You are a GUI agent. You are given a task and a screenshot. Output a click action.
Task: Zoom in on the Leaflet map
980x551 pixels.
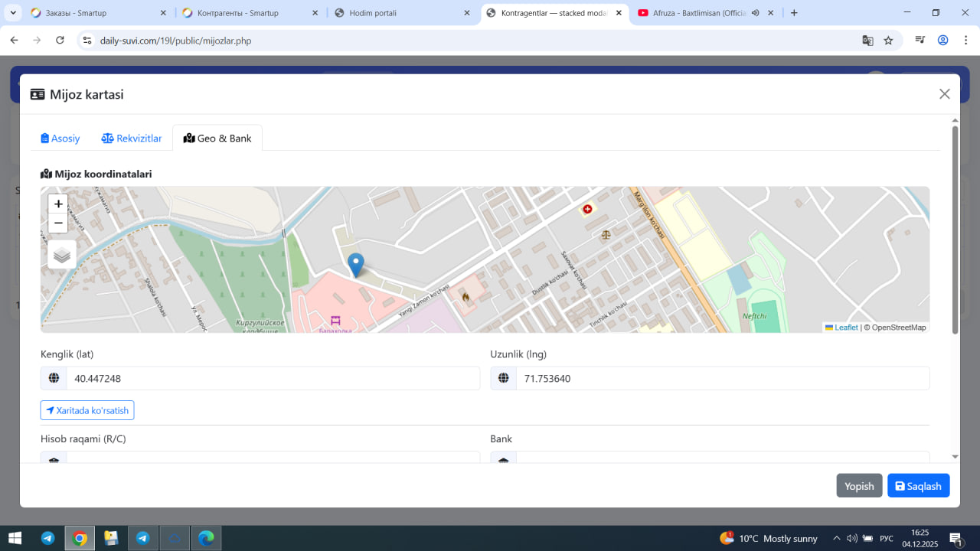pyautogui.click(x=58, y=204)
